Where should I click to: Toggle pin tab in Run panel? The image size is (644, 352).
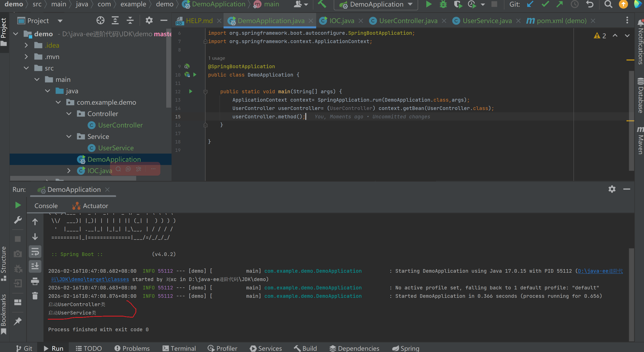[x=18, y=321]
